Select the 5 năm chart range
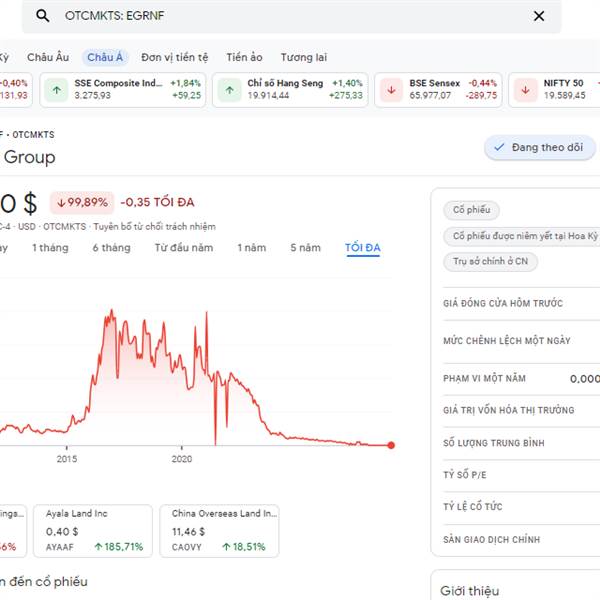 (305, 248)
